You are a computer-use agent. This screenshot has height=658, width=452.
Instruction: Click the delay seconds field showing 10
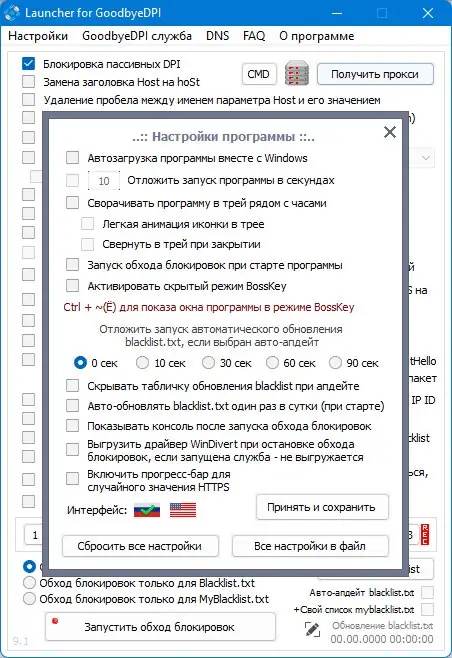coord(104,181)
